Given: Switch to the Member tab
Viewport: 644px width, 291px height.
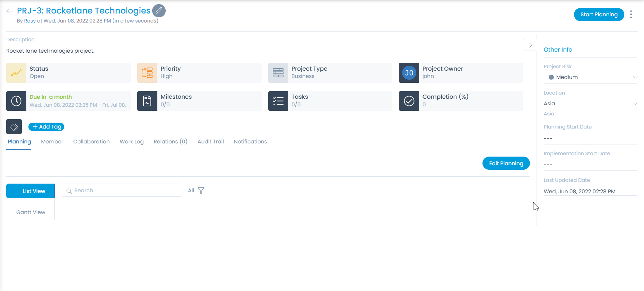Looking at the screenshot, I should (x=52, y=142).
